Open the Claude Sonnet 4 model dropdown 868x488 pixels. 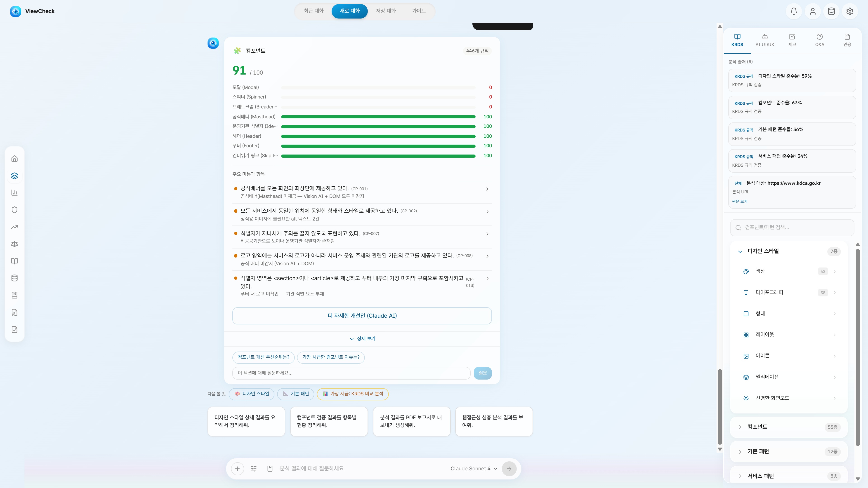tap(474, 469)
